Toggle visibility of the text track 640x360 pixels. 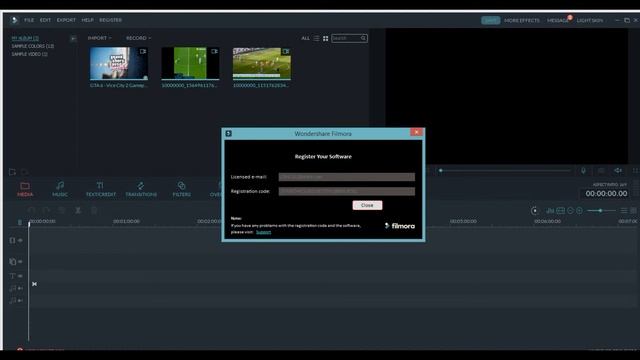pyautogui.click(x=20, y=276)
